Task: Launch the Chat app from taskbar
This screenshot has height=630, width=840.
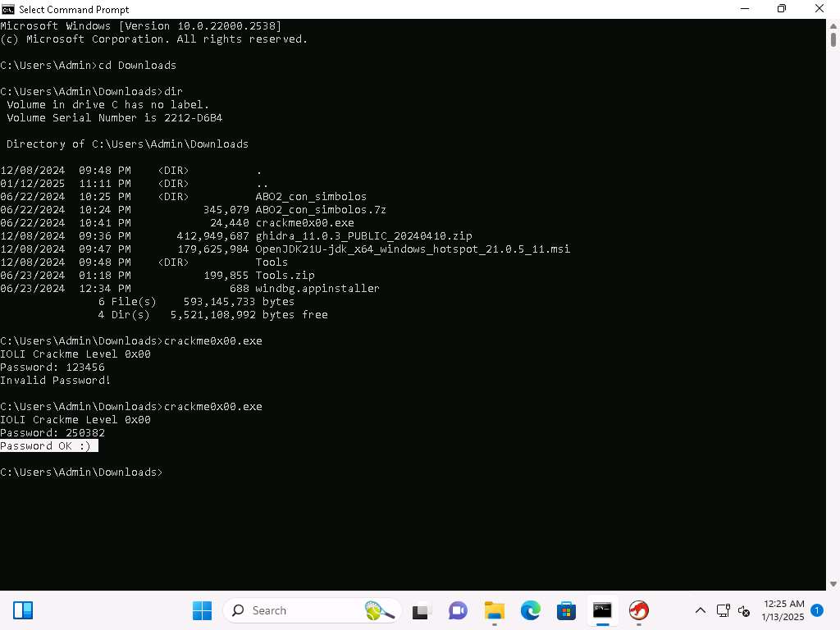Action: (458, 610)
